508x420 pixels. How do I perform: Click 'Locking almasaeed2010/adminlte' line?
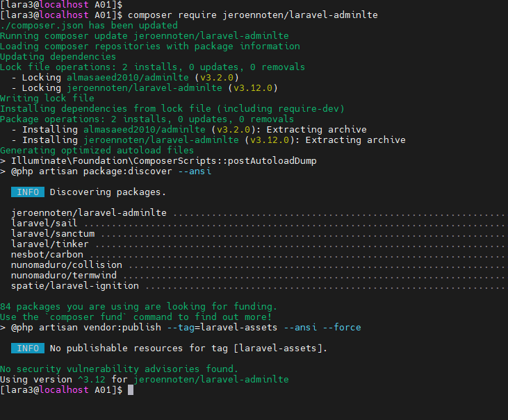coord(125,78)
